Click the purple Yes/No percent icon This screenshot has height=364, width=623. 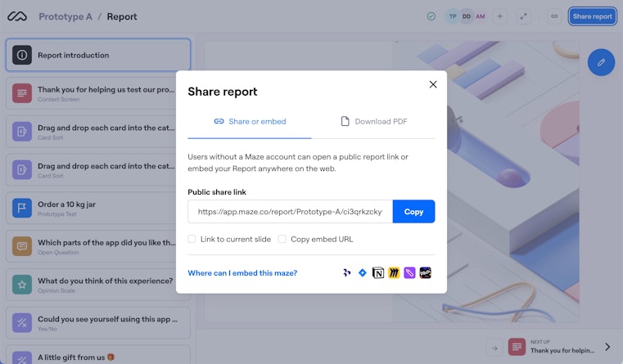click(x=22, y=323)
